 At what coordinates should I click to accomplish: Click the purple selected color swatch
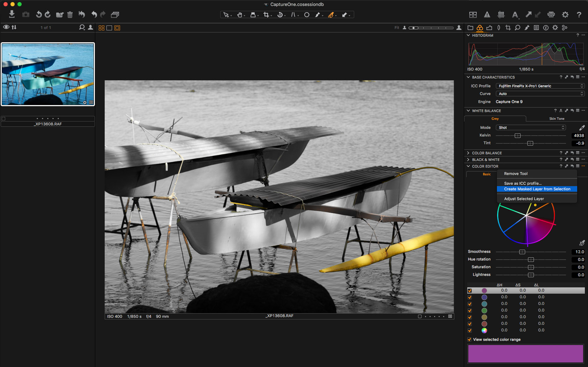pos(526,354)
